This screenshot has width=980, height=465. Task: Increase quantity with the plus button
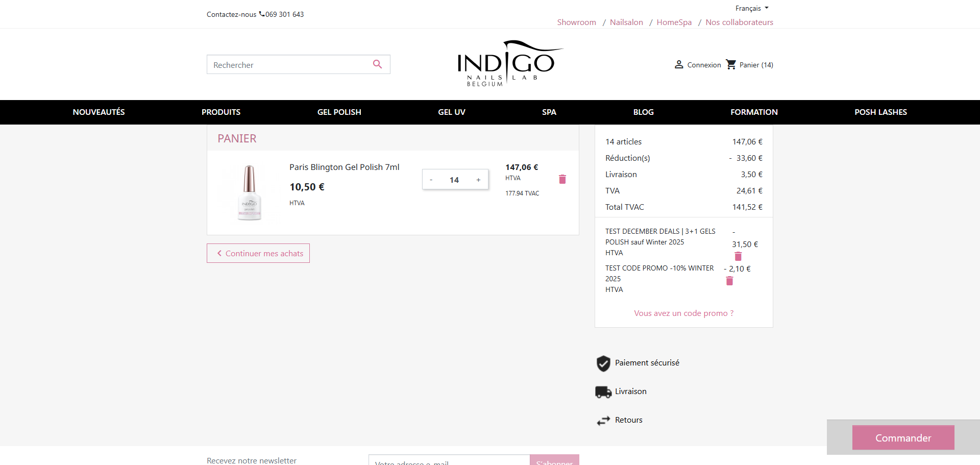point(478,180)
